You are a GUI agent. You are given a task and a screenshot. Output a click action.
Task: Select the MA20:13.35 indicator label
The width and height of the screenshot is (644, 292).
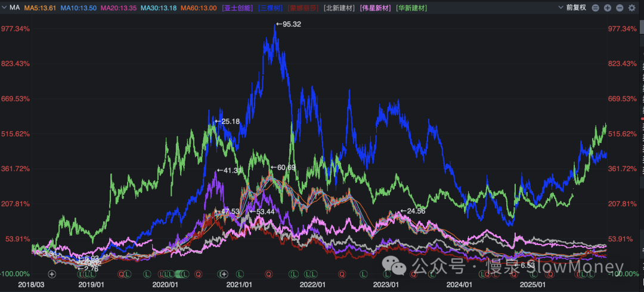118,8
